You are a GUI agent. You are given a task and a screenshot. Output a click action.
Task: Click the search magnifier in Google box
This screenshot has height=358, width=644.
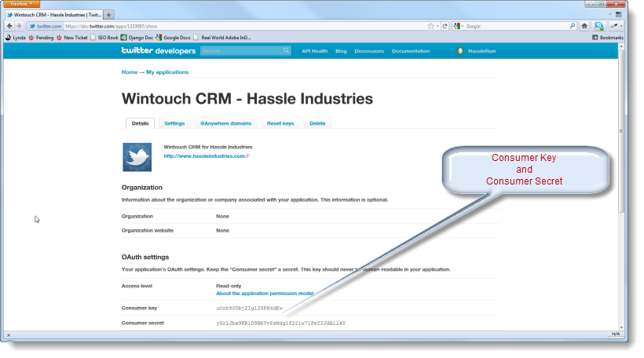tap(573, 26)
